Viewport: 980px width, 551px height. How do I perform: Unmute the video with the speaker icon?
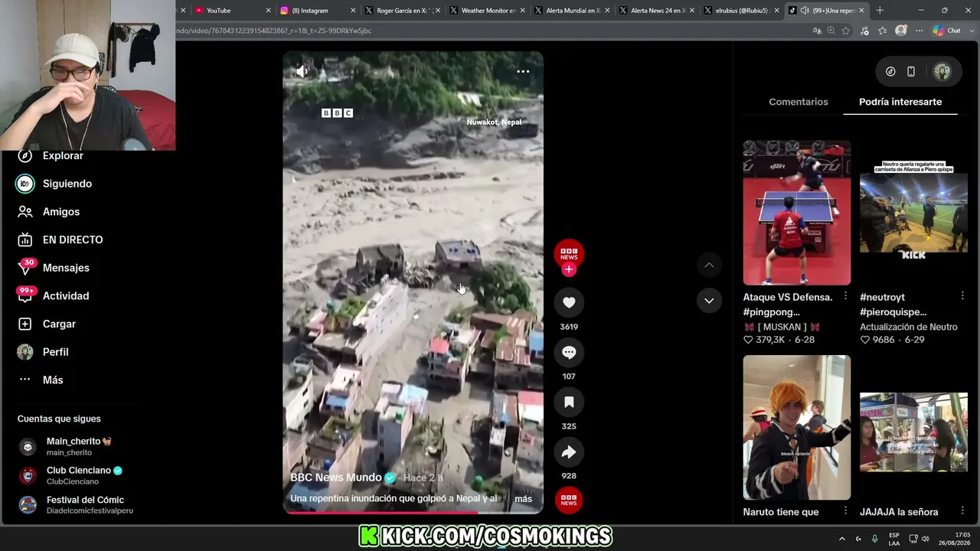(302, 71)
